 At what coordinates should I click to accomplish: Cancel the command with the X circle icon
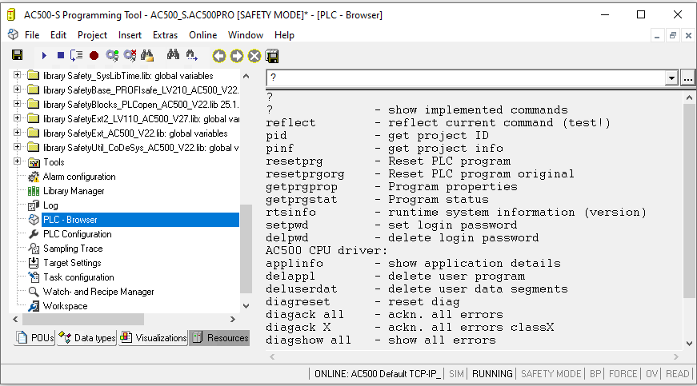pyautogui.click(x=254, y=56)
